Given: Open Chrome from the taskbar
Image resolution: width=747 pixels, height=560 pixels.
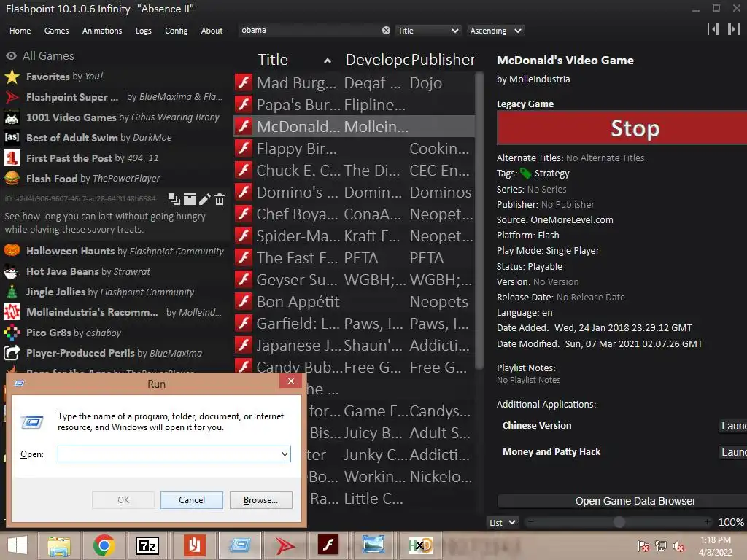Looking at the screenshot, I should click(104, 545).
